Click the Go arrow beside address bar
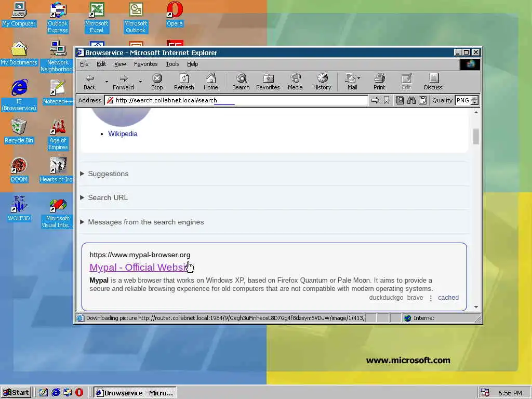The image size is (532, 399). (x=375, y=100)
